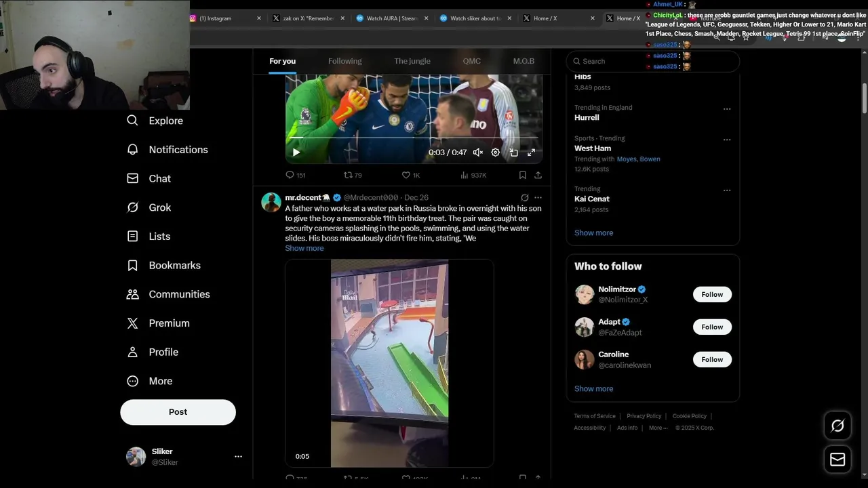Open options for Hurrell trend
The height and width of the screenshot is (488, 868).
(727, 109)
